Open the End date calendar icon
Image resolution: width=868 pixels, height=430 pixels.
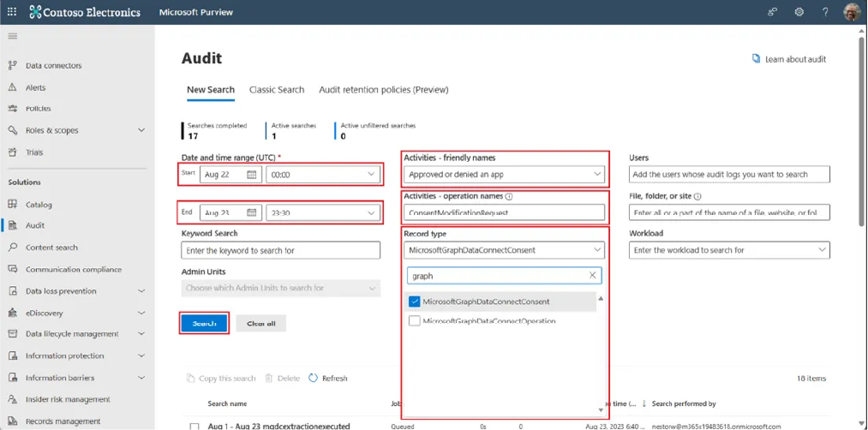[251, 212]
